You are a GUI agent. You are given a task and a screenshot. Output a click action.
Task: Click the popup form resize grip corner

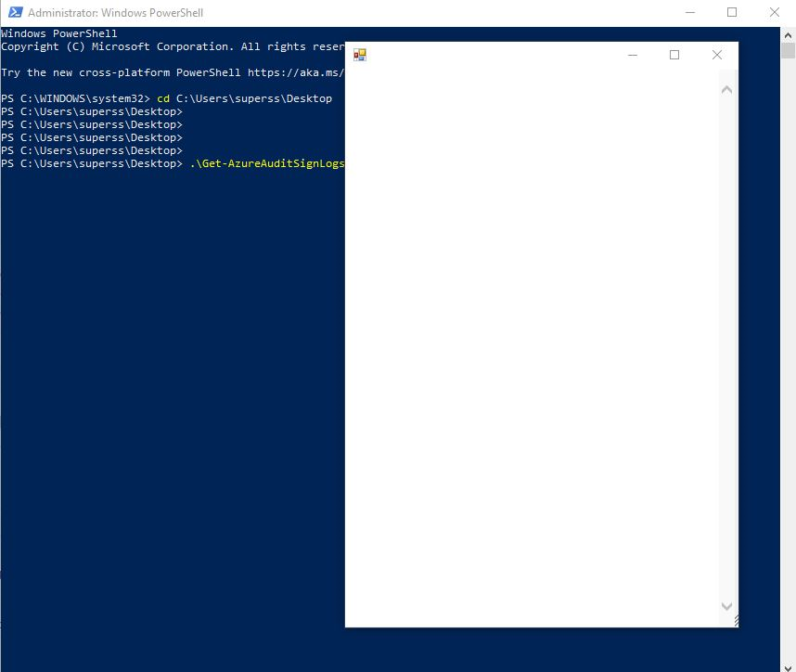(736, 620)
